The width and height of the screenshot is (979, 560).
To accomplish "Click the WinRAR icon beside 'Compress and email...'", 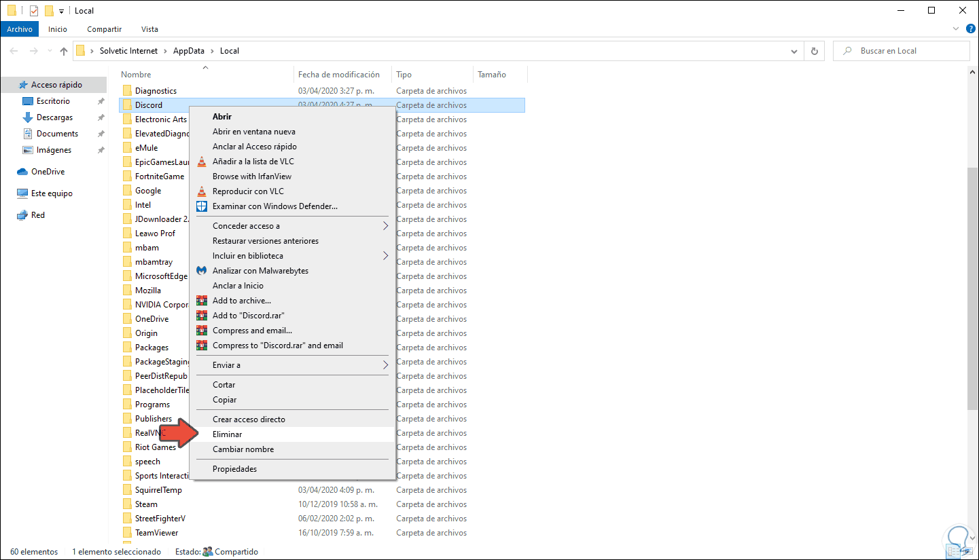I will point(201,331).
